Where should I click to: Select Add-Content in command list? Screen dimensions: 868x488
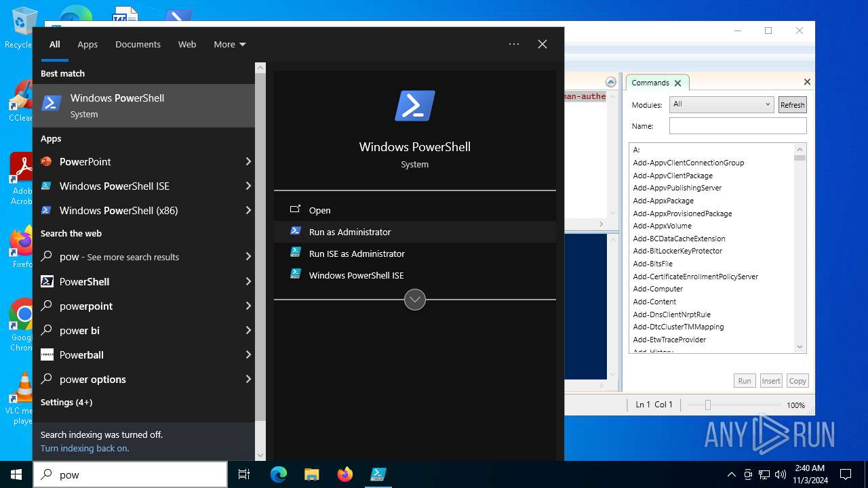pyautogui.click(x=654, y=302)
